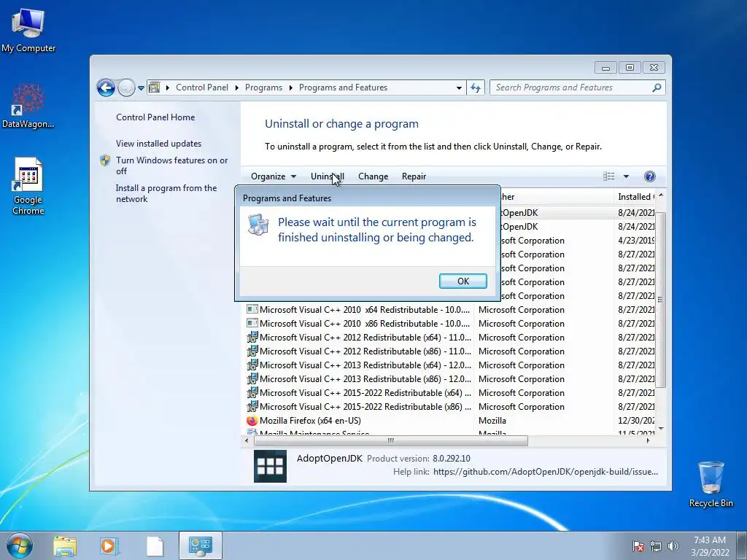Launch Google Chrome from desktop
Viewport: 747px width, 560px height.
[x=28, y=186]
